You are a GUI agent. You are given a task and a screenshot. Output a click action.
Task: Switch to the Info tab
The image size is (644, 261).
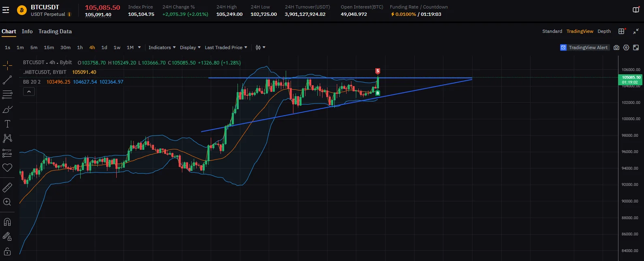point(27,31)
